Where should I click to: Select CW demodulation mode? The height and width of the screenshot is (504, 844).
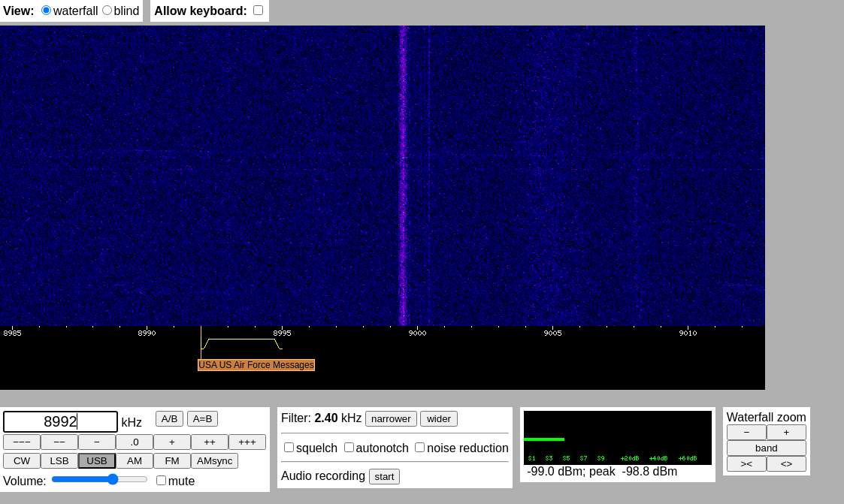click(22, 461)
